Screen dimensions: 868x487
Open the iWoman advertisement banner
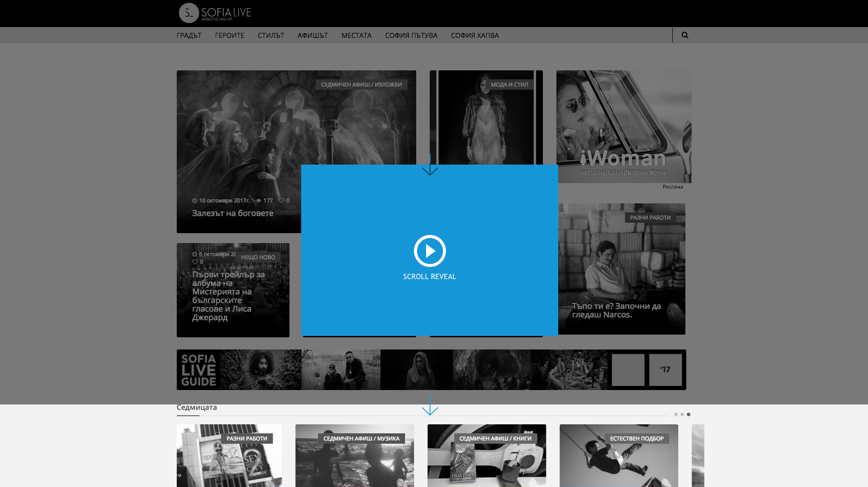click(624, 127)
